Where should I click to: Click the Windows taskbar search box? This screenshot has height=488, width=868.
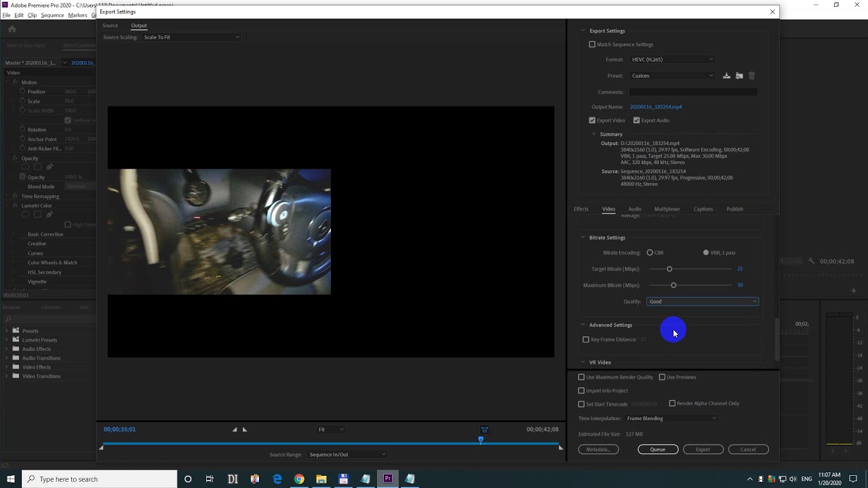pyautogui.click(x=100, y=479)
